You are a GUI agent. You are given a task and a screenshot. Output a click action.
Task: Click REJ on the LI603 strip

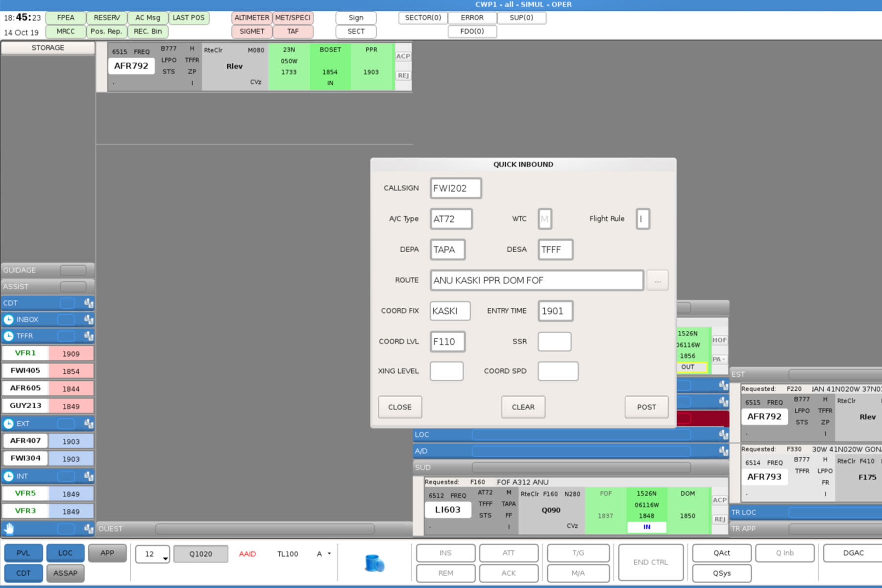coord(719,519)
